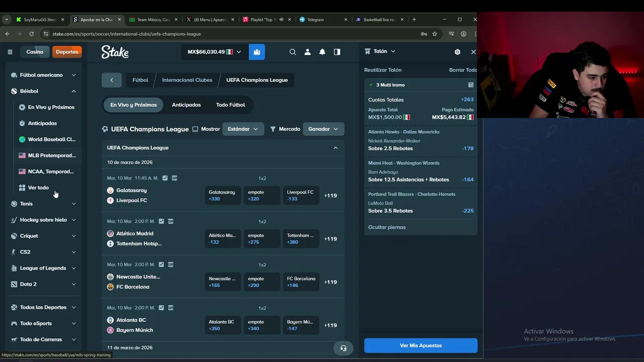Open stats icon for Atalanta BC vs Bayern match
Screen dimensions: 644x362
[x=161, y=308]
